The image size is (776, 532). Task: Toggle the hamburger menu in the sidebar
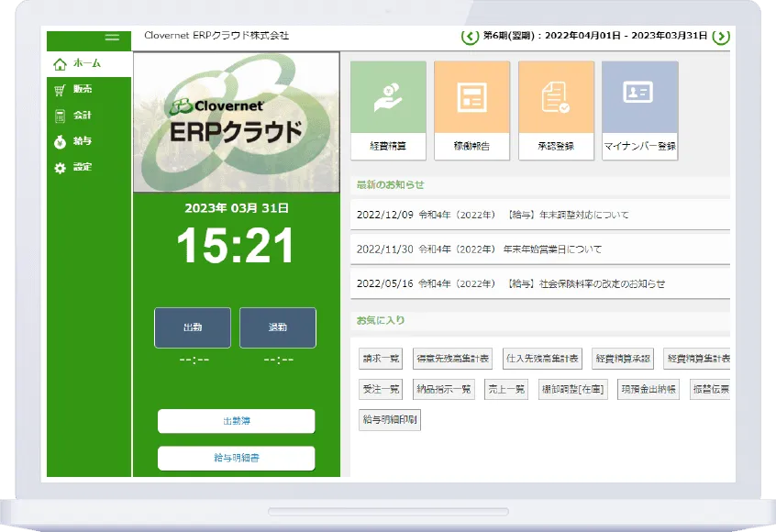112,37
